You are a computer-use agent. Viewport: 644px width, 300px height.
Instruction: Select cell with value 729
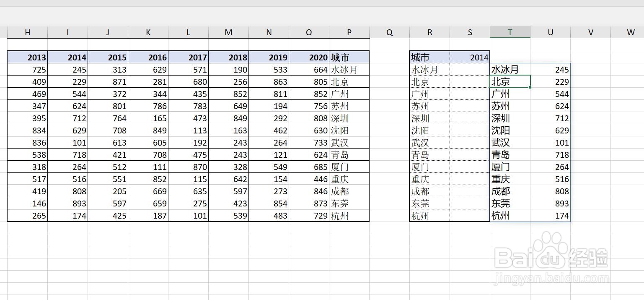point(309,216)
